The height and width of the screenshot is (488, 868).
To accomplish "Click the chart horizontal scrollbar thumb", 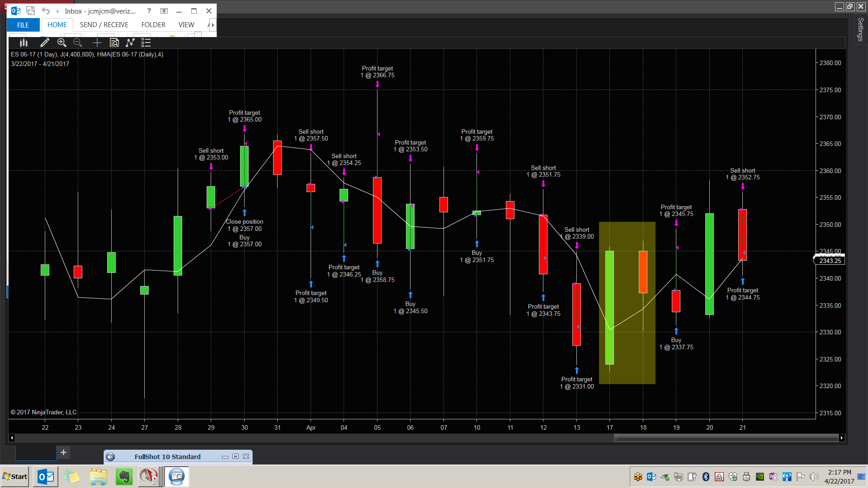I will click(x=726, y=438).
